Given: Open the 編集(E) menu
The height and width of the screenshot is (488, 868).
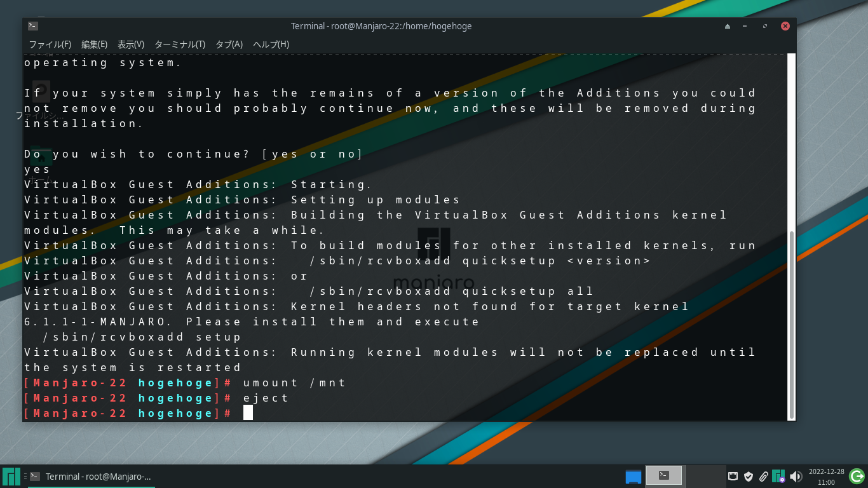Looking at the screenshot, I should tap(94, 44).
